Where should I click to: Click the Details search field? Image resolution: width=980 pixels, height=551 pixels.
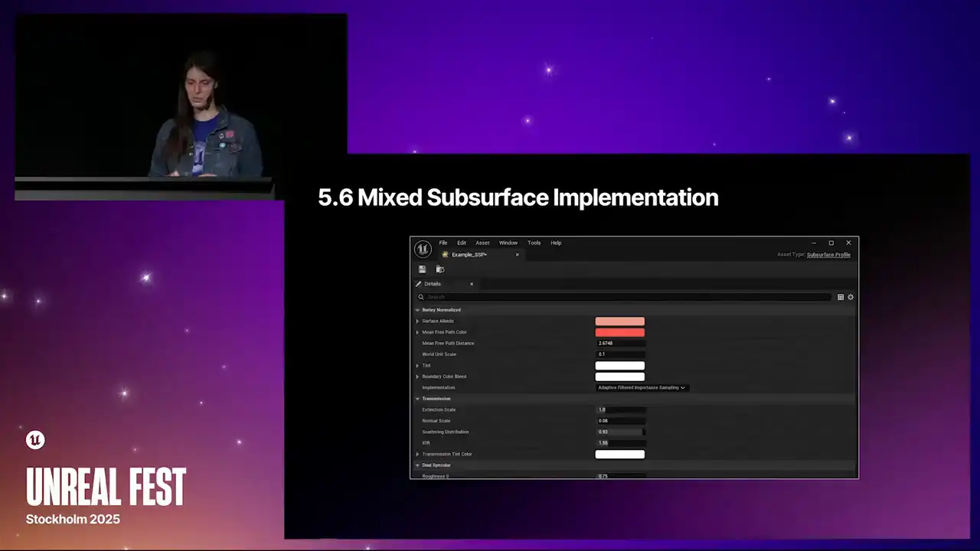pyautogui.click(x=624, y=297)
